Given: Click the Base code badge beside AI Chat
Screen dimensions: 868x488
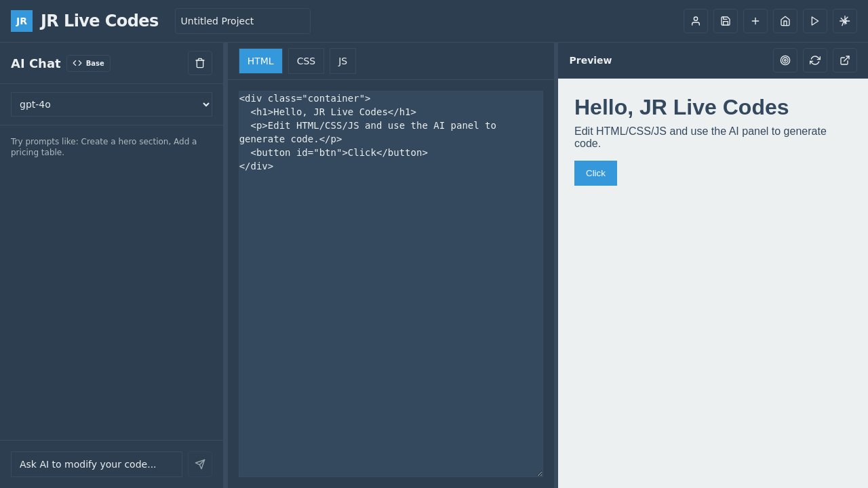Looking at the screenshot, I should point(88,63).
